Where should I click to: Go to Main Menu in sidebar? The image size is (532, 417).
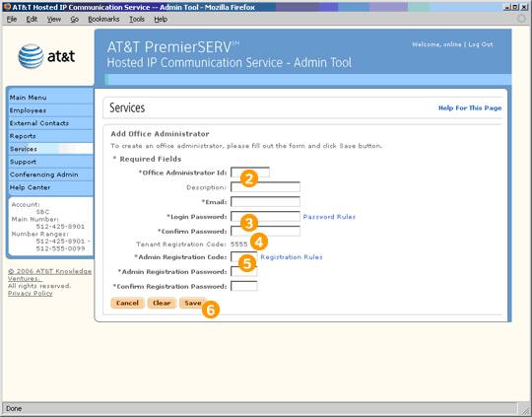click(x=50, y=98)
